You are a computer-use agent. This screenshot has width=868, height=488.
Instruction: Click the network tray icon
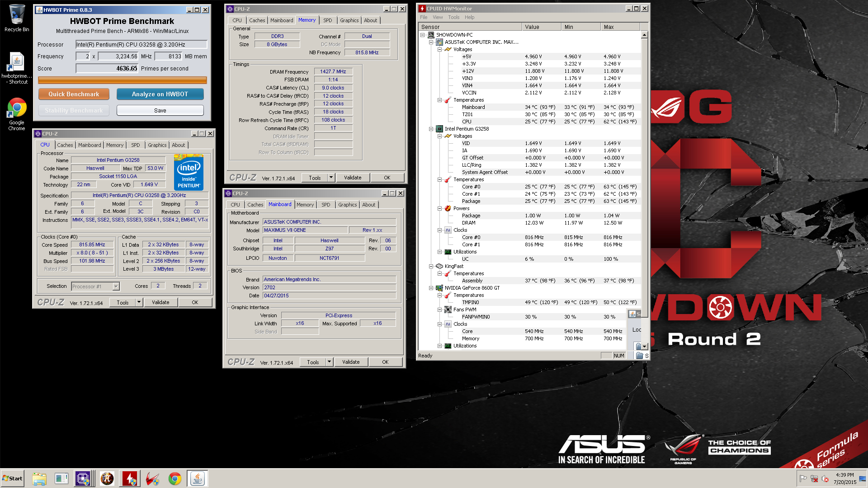click(814, 479)
